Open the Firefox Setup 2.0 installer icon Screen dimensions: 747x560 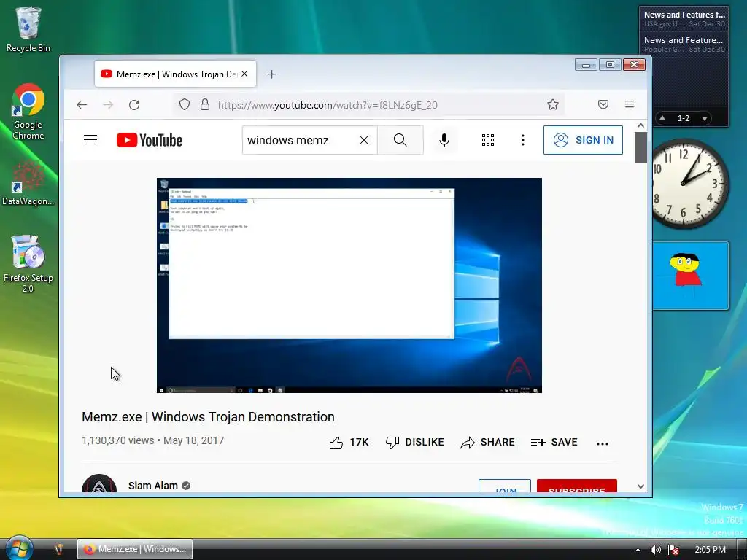(x=28, y=263)
